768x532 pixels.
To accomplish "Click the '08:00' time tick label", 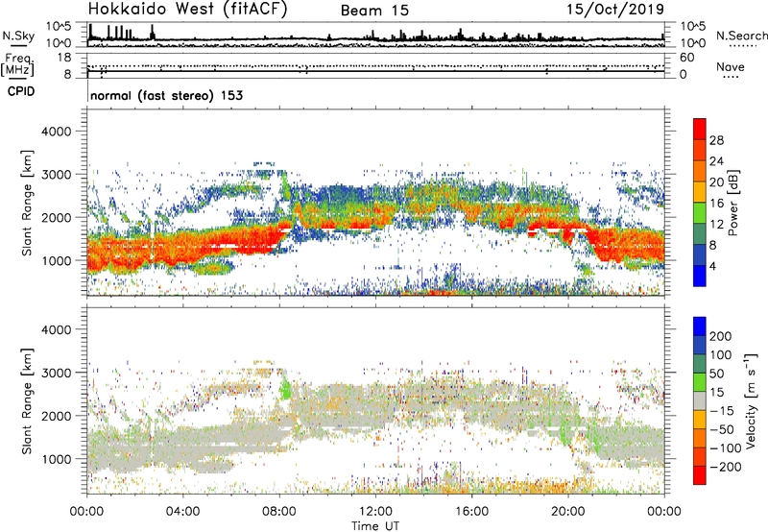I will pos(279,512).
